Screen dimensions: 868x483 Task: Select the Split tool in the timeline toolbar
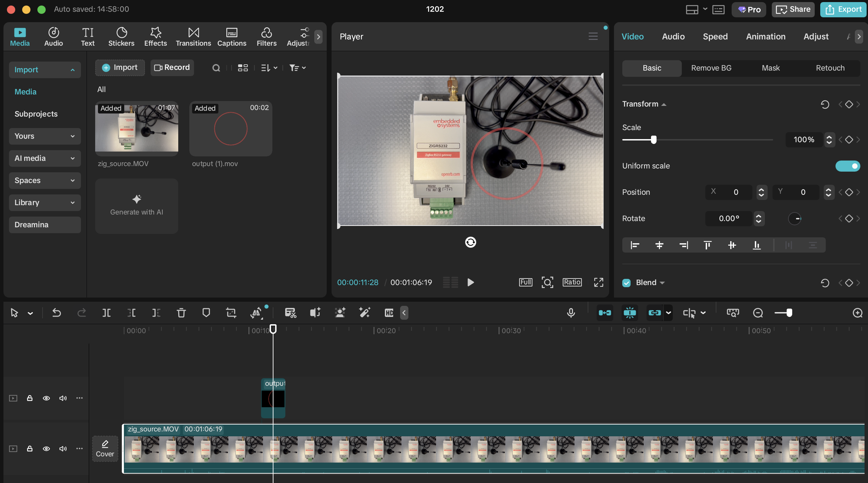(106, 312)
